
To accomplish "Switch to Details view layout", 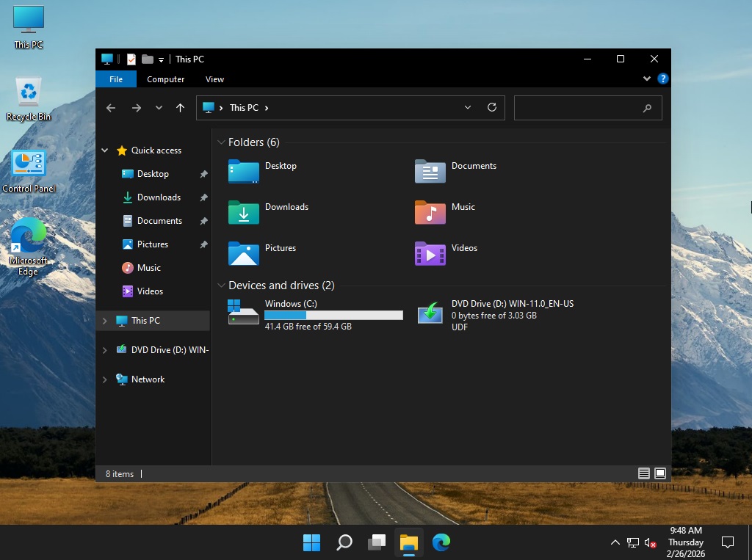I will point(644,473).
